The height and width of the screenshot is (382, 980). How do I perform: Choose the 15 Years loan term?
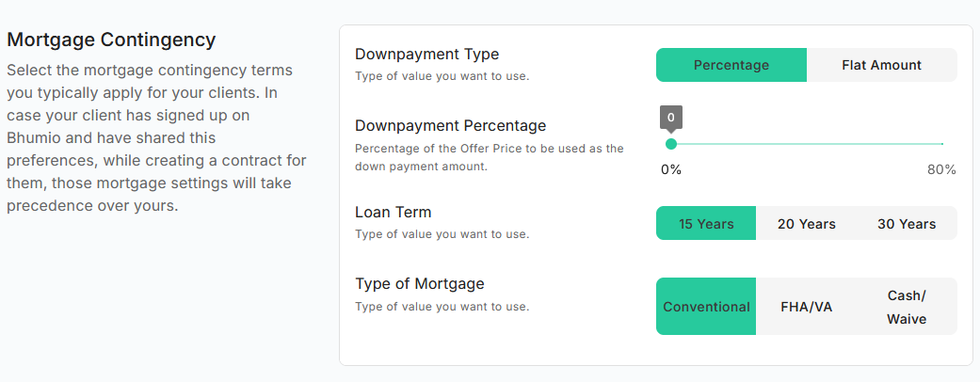pos(706,224)
